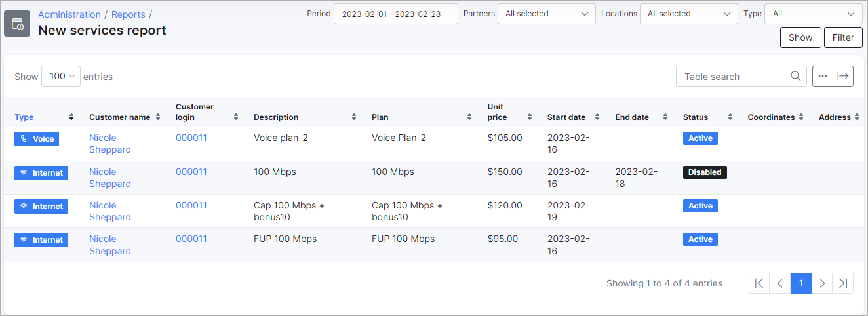
Task: Open the Partners dropdown
Action: [x=547, y=14]
